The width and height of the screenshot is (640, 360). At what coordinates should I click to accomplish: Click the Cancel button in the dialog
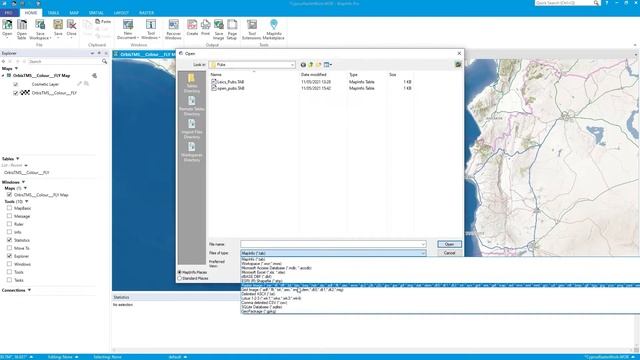[x=449, y=253]
